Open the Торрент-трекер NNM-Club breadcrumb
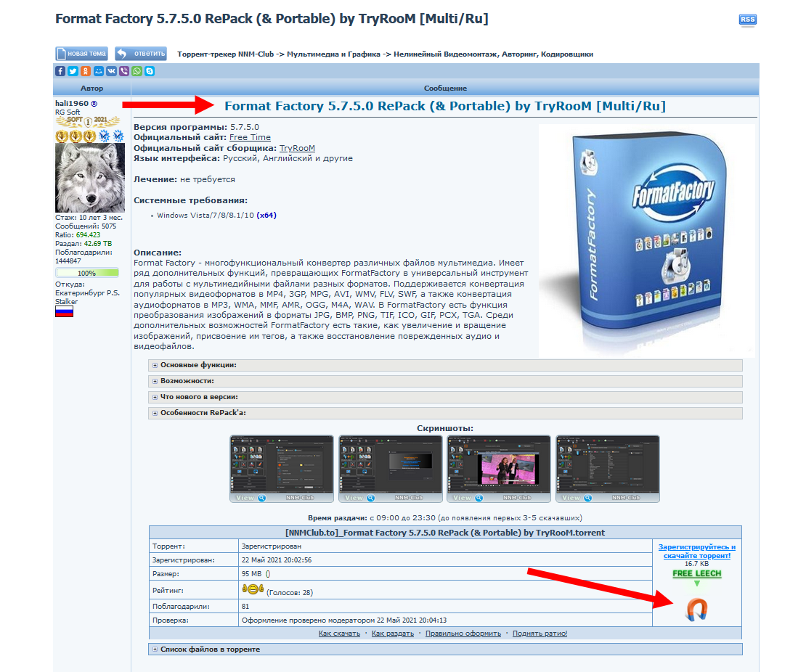806x672 pixels. click(x=226, y=54)
